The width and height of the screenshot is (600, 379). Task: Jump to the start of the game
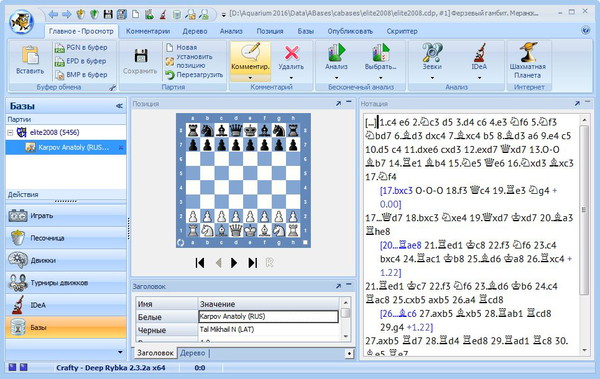(200, 263)
